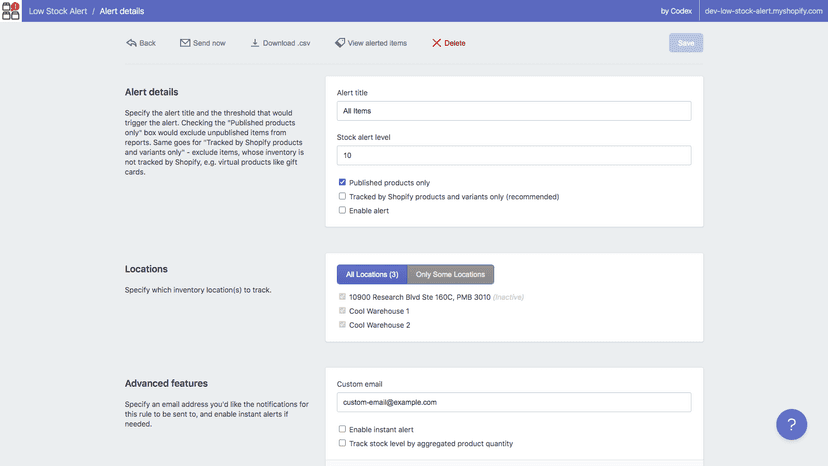Click the Send now text
828x466 pixels.
tap(209, 43)
